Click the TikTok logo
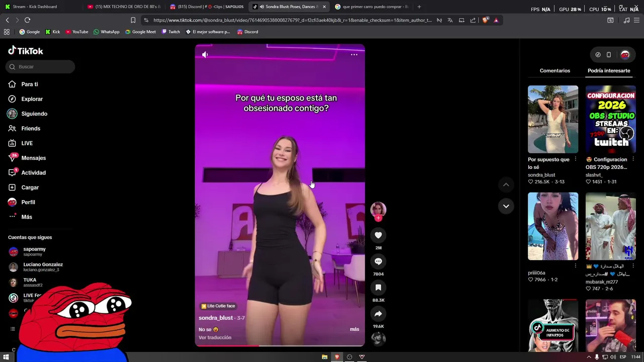 pos(26,51)
